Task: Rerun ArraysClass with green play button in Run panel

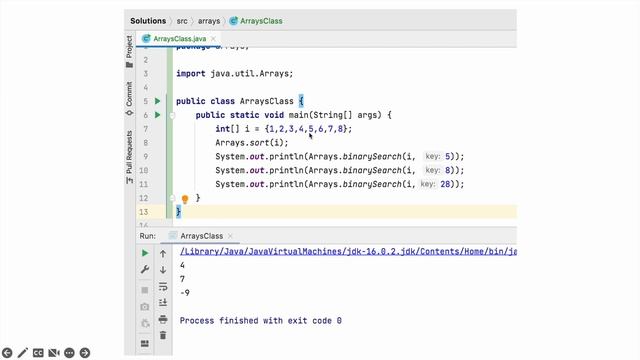Action: pyautogui.click(x=145, y=253)
